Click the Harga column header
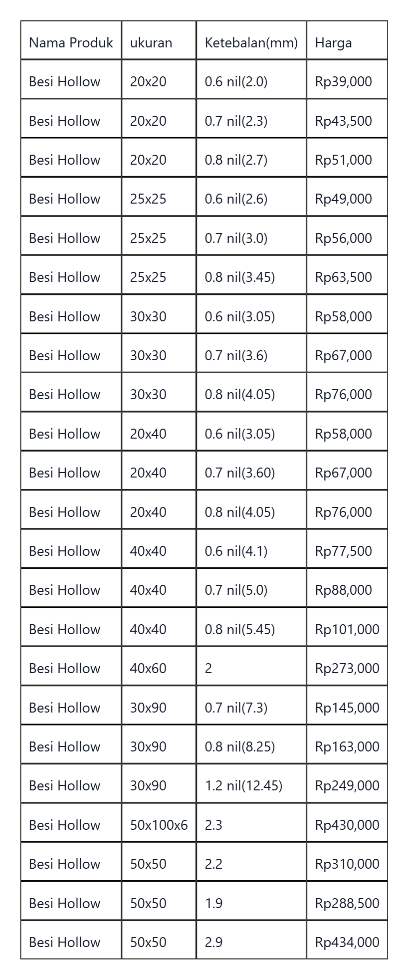The image size is (409, 980). (347, 40)
